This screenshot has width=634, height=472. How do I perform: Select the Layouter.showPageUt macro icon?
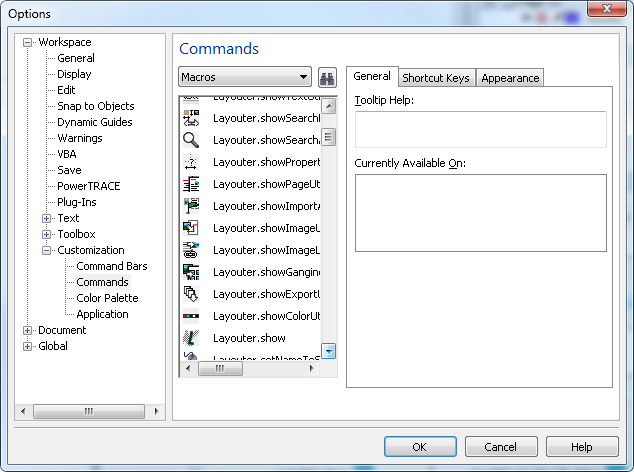191,184
